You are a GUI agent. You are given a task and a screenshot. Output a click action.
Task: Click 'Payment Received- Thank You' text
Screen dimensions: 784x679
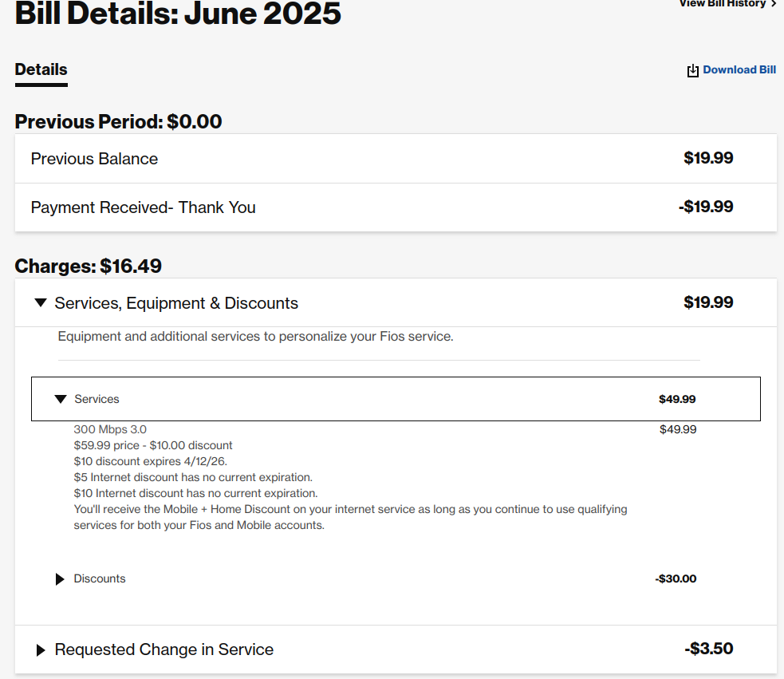143,207
